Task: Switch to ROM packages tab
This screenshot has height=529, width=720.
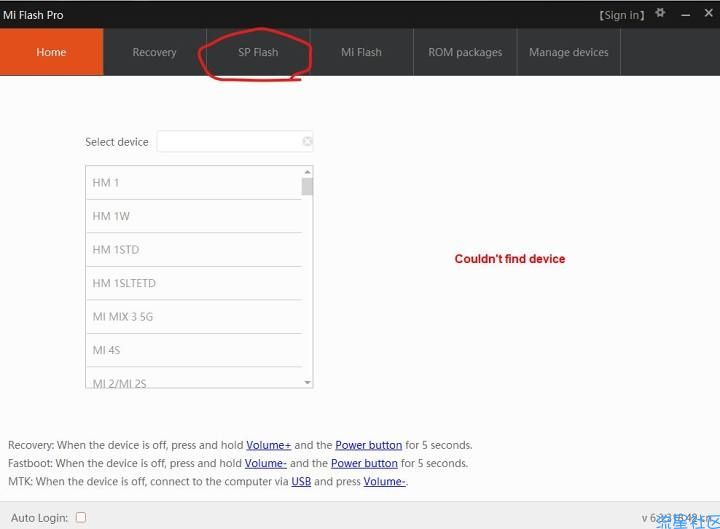Action: tap(465, 52)
